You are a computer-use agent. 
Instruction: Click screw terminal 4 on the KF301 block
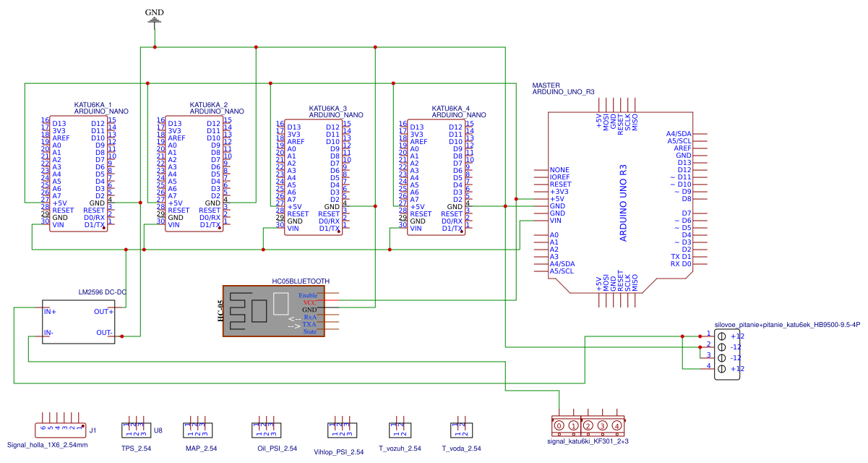pos(616,425)
